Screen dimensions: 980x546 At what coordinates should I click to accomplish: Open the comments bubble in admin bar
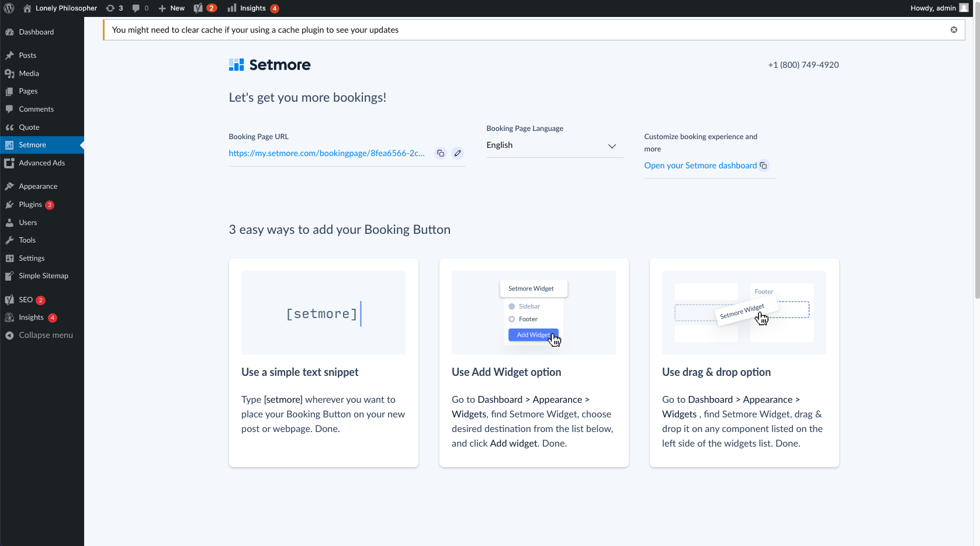coord(140,8)
